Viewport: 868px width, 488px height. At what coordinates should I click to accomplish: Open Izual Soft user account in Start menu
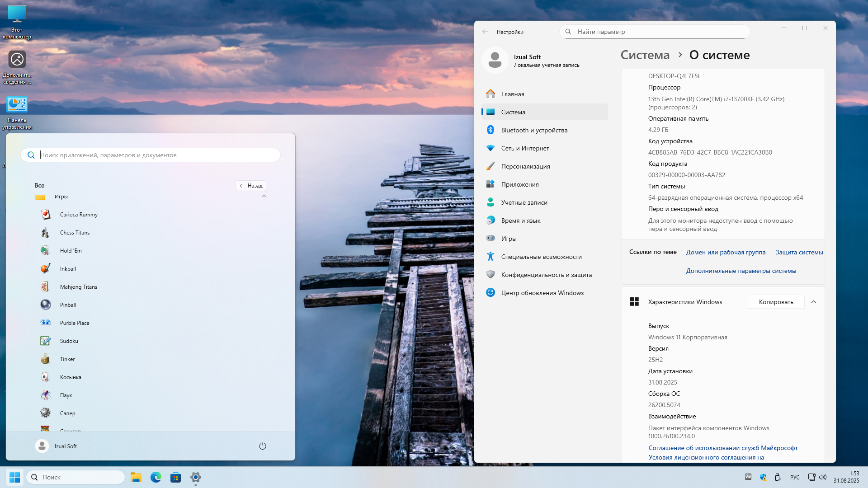(57, 446)
